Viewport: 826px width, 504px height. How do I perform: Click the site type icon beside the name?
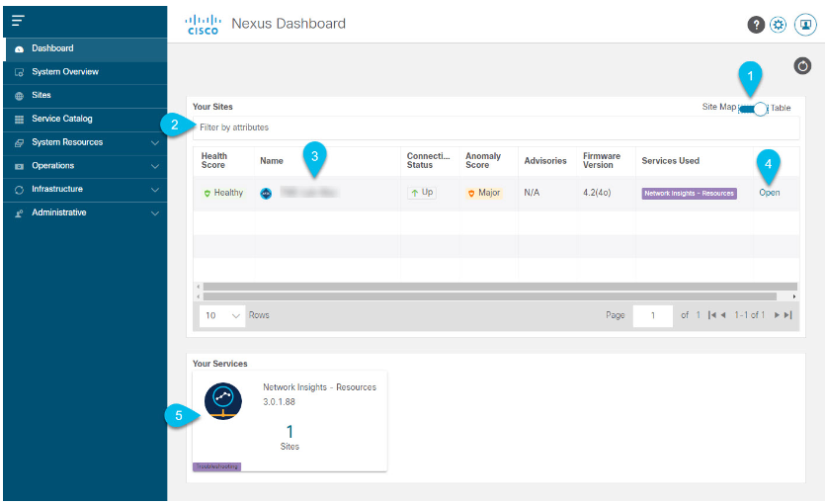[266, 194]
